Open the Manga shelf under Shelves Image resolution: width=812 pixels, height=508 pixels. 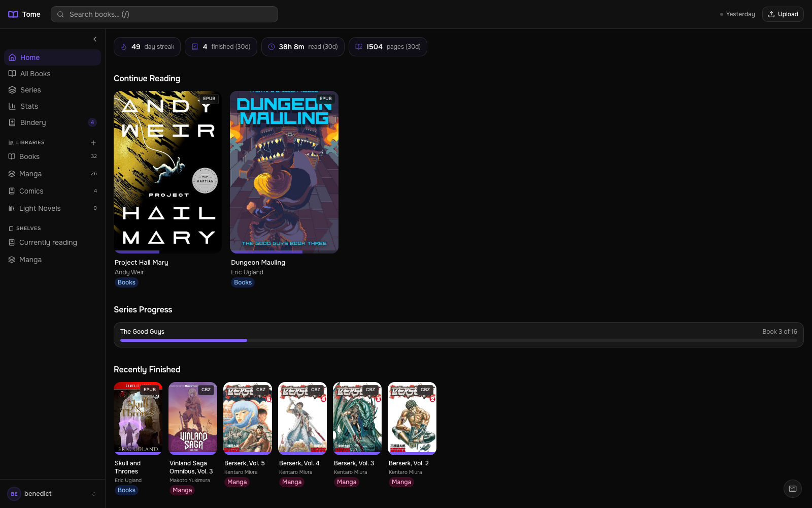tap(52, 260)
